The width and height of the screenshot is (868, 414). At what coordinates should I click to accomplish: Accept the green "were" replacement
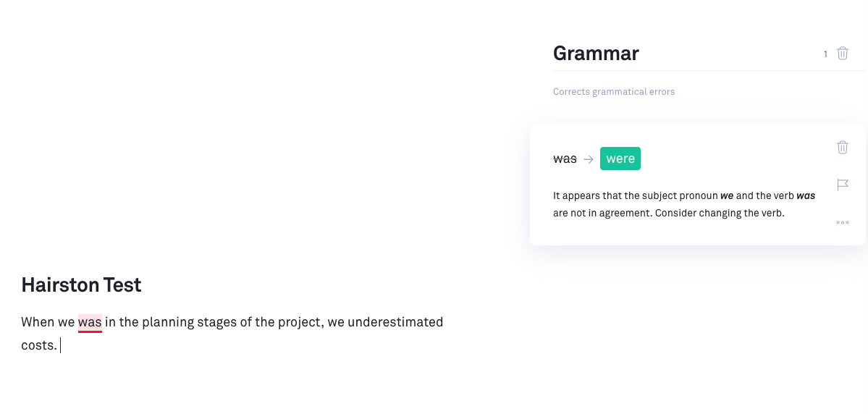[x=620, y=159]
